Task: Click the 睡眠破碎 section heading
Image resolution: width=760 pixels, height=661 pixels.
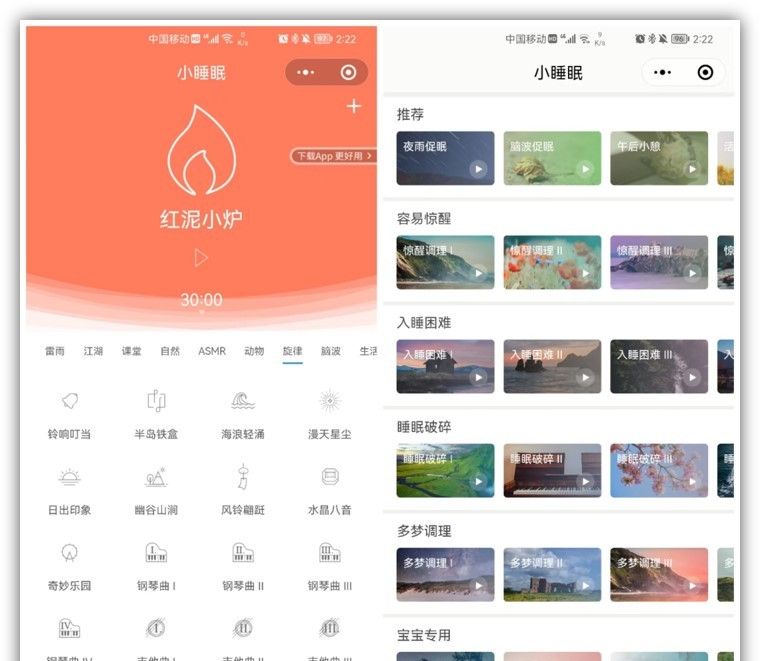Action: pyautogui.click(x=424, y=427)
